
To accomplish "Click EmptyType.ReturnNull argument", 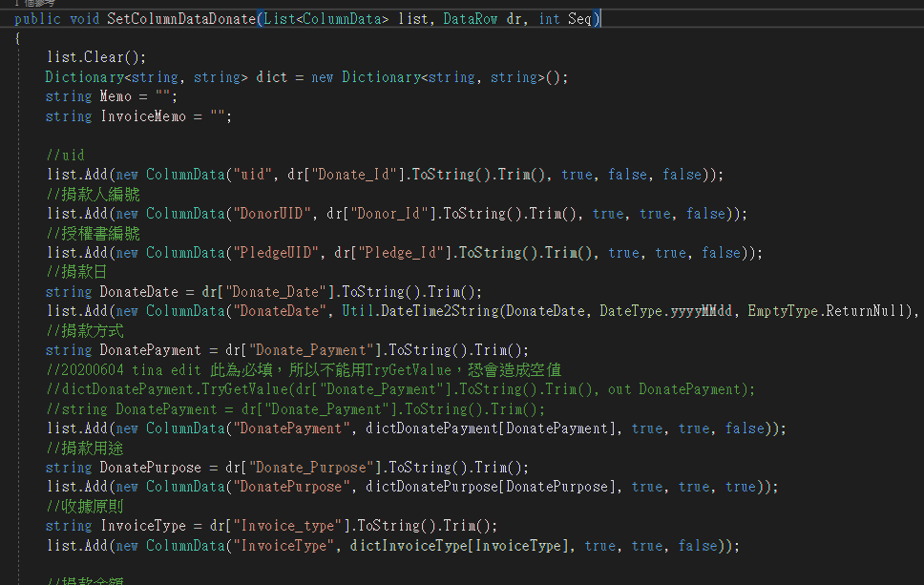I will [832, 311].
